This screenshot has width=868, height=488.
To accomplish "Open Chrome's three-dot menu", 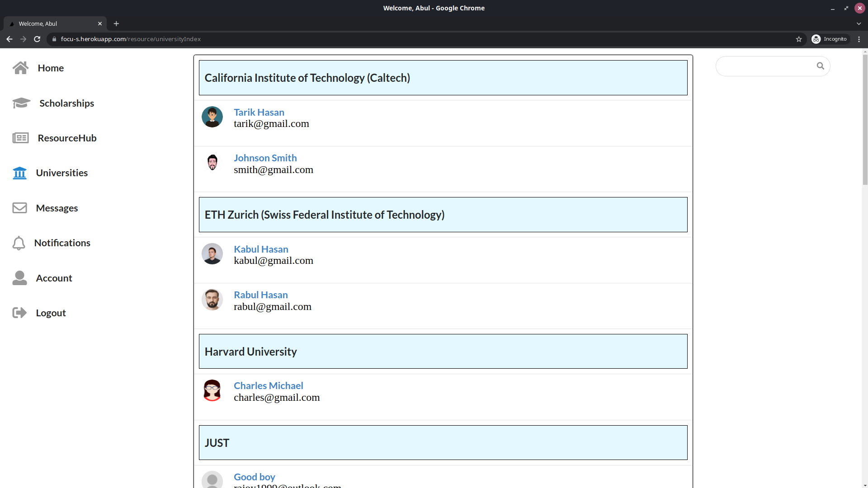I will 859,39.
